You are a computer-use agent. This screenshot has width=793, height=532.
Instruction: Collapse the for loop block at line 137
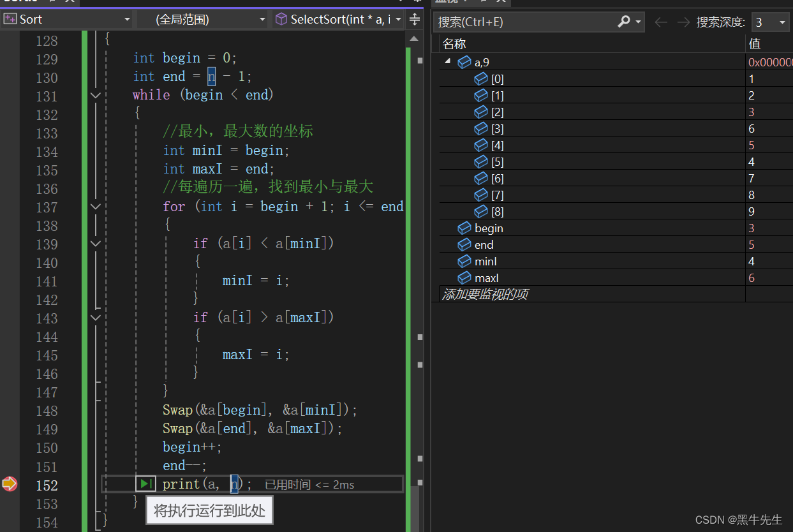point(96,206)
